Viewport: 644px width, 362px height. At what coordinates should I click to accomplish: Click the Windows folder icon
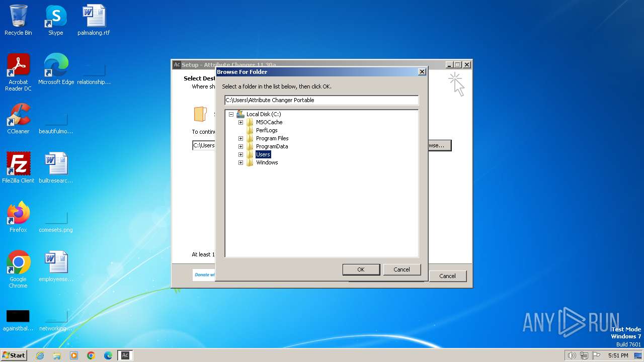pyautogui.click(x=250, y=162)
